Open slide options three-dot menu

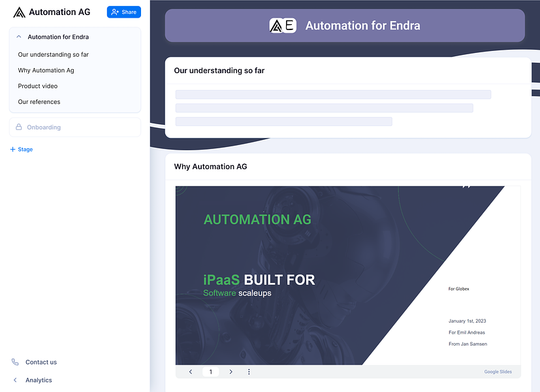249,372
